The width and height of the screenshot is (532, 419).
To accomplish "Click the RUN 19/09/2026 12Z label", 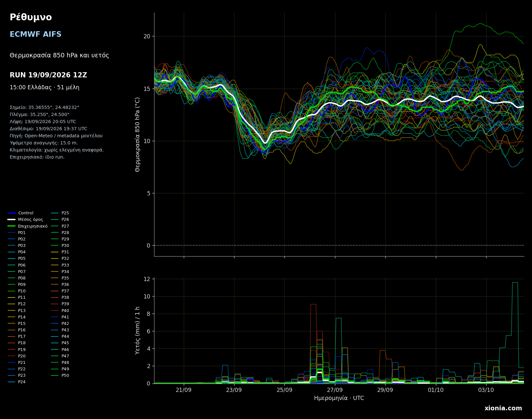I will (x=48, y=75).
